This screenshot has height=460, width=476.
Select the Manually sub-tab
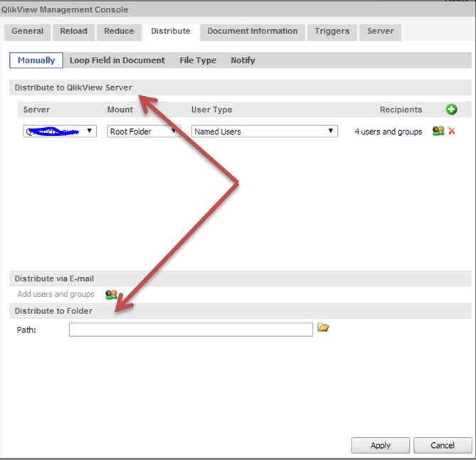pyautogui.click(x=36, y=60)
